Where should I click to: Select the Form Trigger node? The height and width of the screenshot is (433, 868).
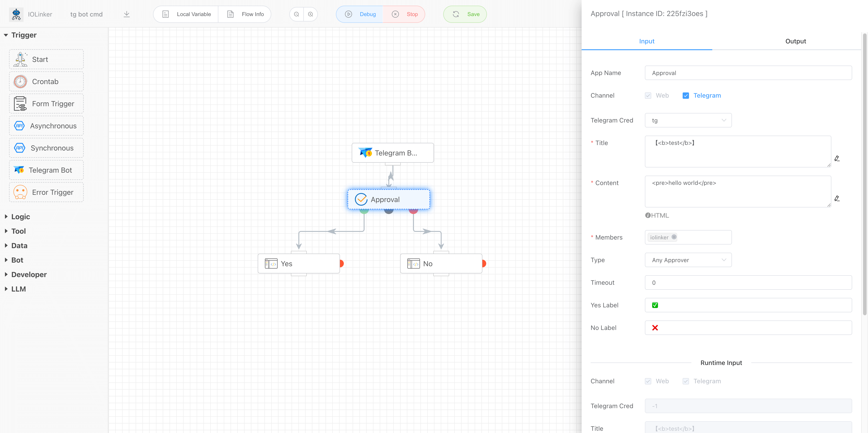(x=46, y=104)
